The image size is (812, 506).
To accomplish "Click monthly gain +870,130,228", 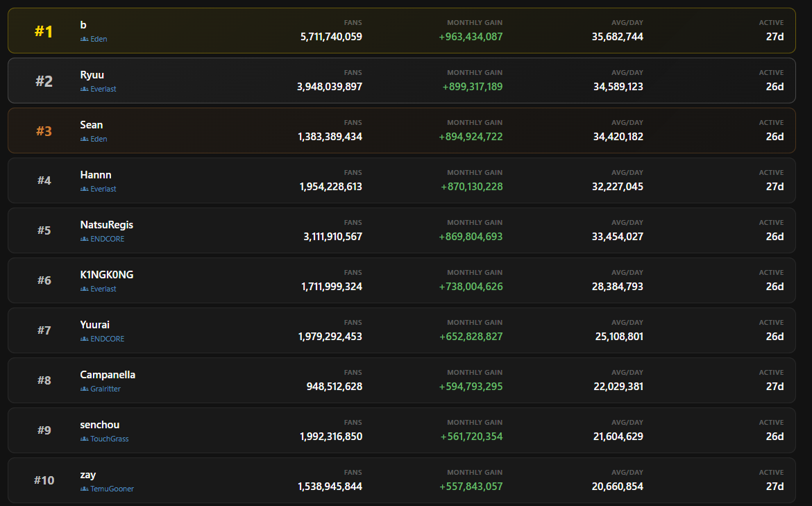I will pos(472,187).
